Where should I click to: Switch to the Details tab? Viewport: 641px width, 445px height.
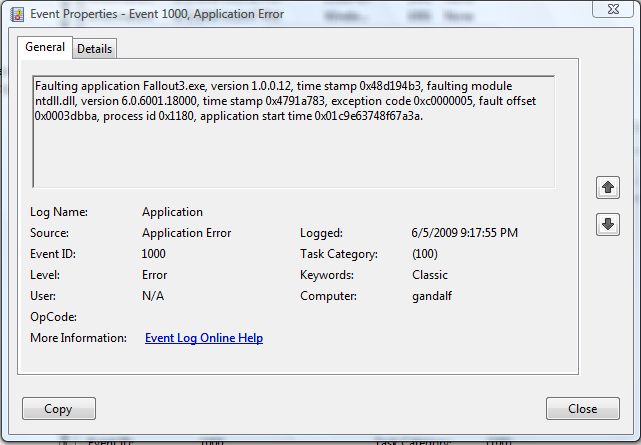point(95,49)
